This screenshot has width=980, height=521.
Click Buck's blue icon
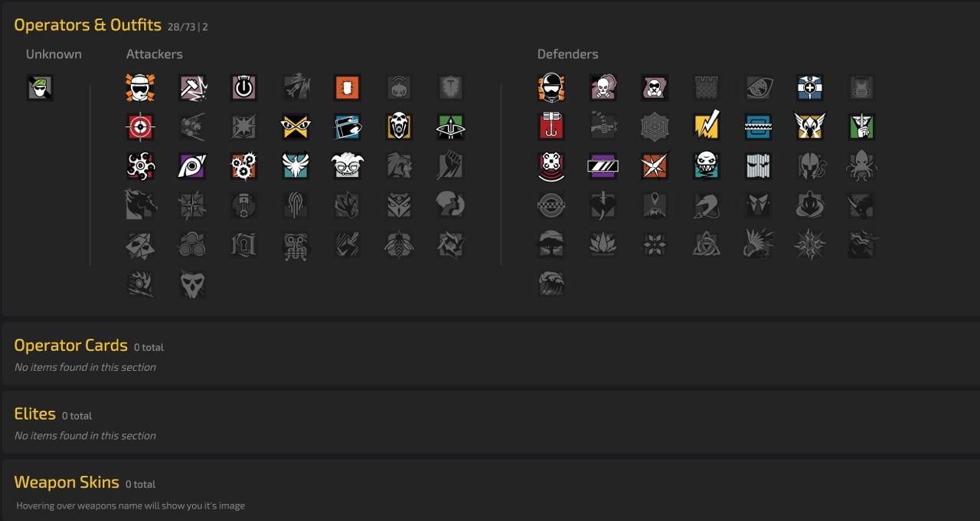pyautogui.click(x=347, y=127)
